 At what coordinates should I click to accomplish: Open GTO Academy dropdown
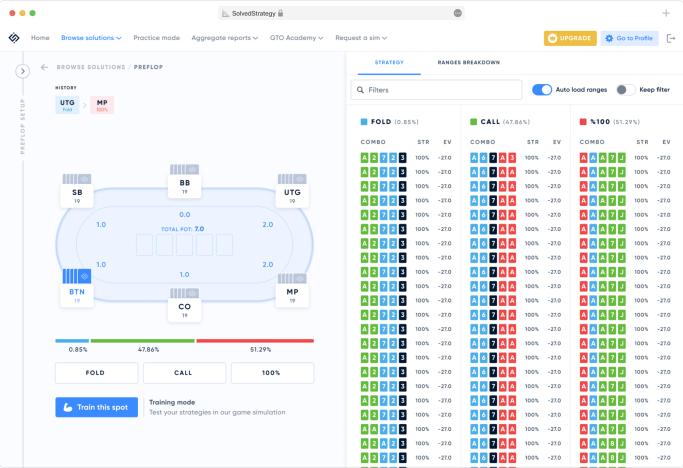click(x=296, y=38)
